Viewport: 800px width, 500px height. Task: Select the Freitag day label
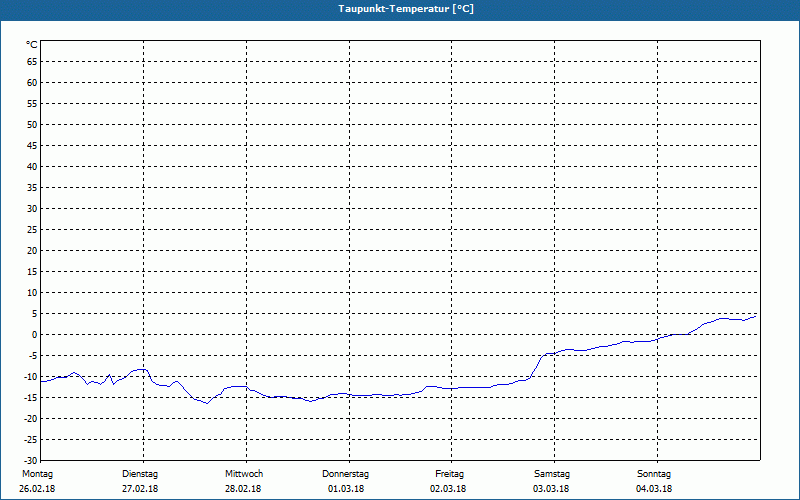(449, 474)
